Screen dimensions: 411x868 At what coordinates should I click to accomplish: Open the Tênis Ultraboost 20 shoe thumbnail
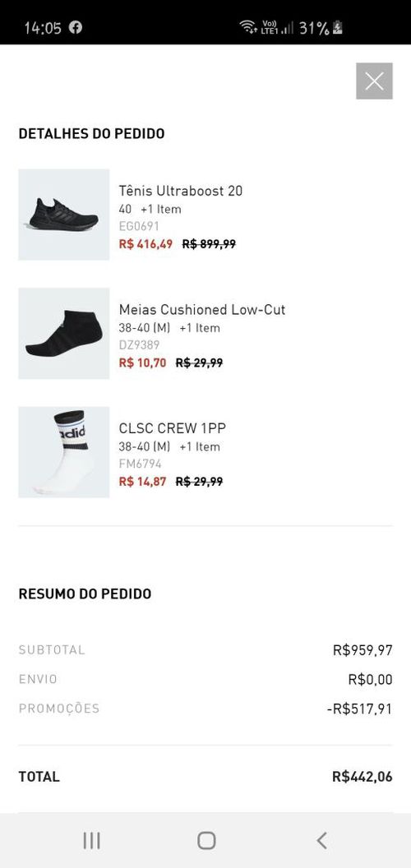coord(63,215)
